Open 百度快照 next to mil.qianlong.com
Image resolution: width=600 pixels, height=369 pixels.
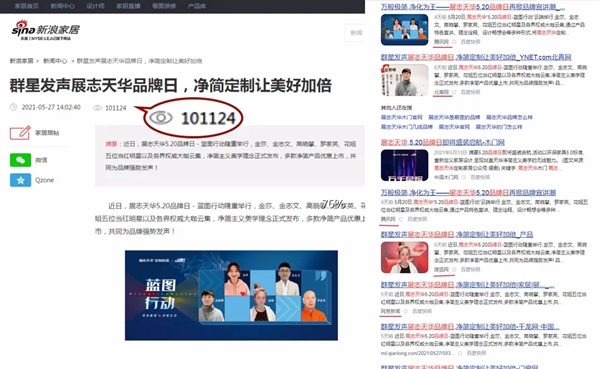tap(476, 353)
